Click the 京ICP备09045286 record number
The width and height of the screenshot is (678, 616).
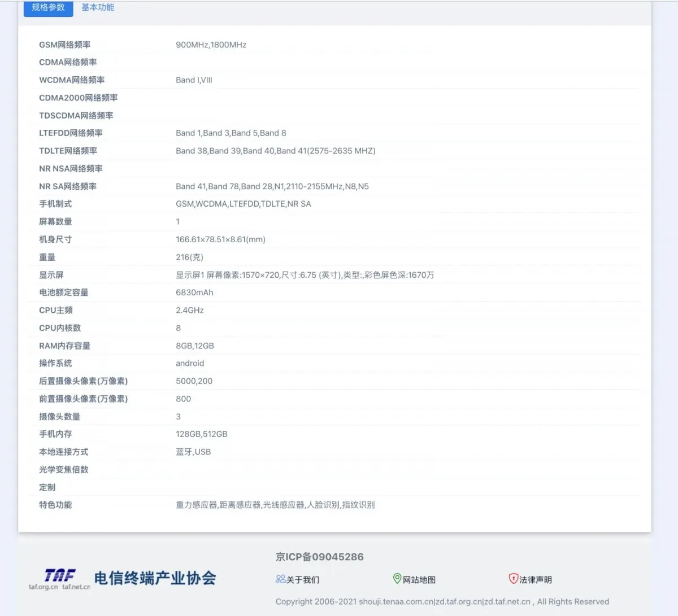coord(319,557)
